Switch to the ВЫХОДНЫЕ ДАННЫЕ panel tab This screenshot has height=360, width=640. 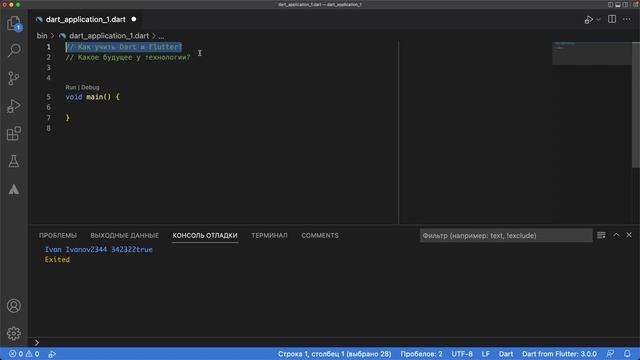point(124,236)
